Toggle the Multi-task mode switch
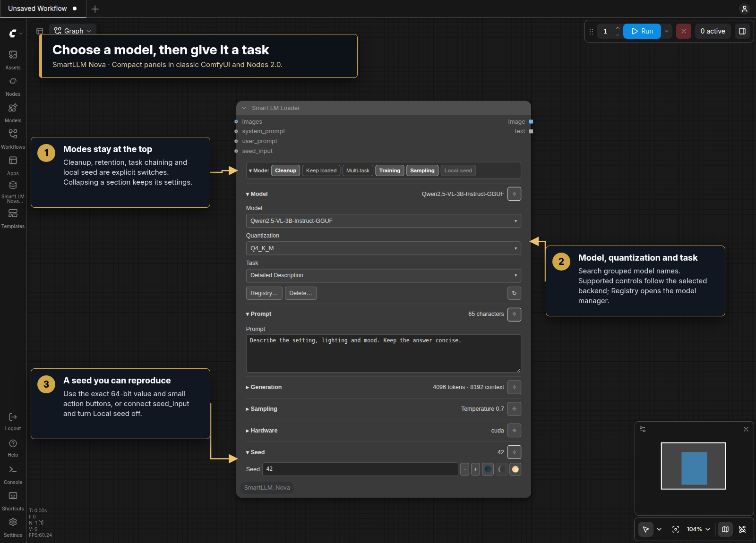756x543 pixels. tap(358, 170)
